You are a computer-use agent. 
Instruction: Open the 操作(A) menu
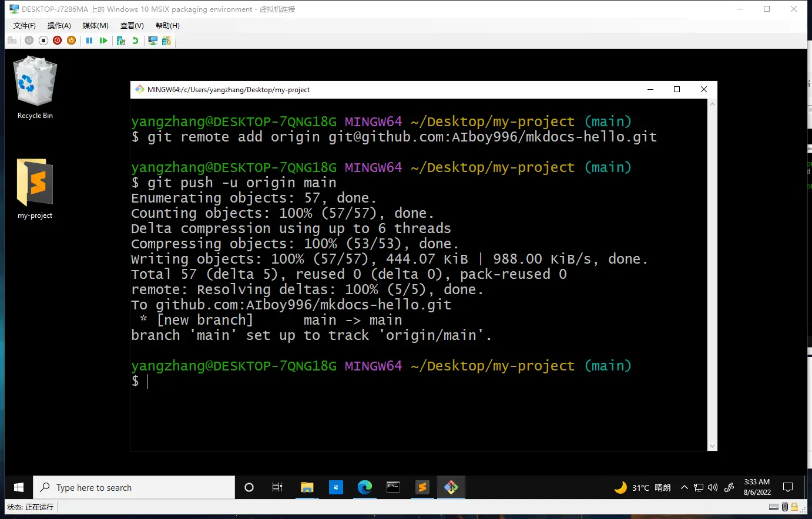(59, 26)
